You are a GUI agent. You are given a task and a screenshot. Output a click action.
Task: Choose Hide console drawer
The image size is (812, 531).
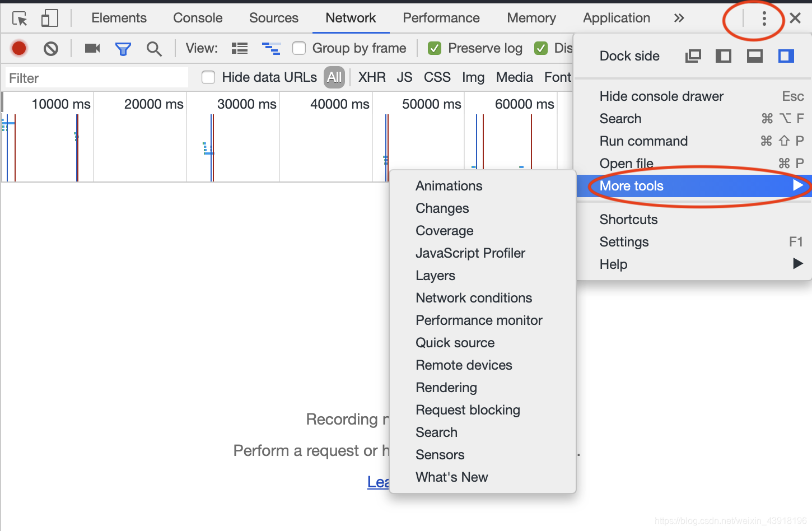pos(694,96)
